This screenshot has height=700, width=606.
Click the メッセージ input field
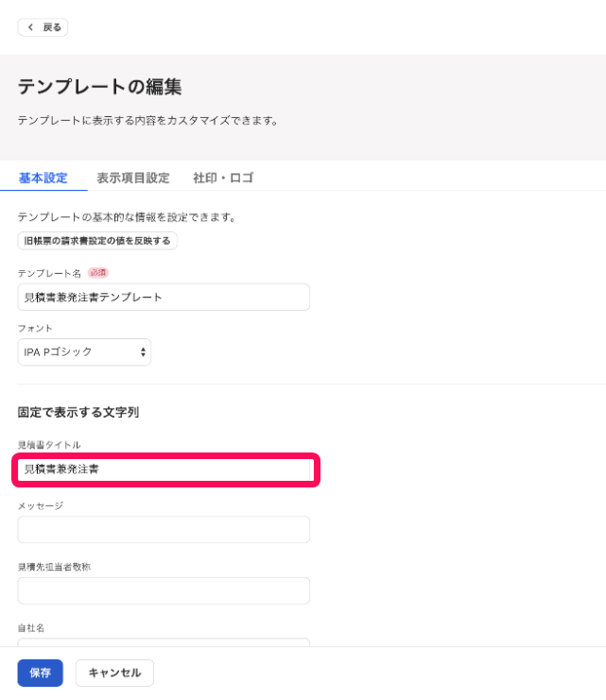[x=164, y=529]
